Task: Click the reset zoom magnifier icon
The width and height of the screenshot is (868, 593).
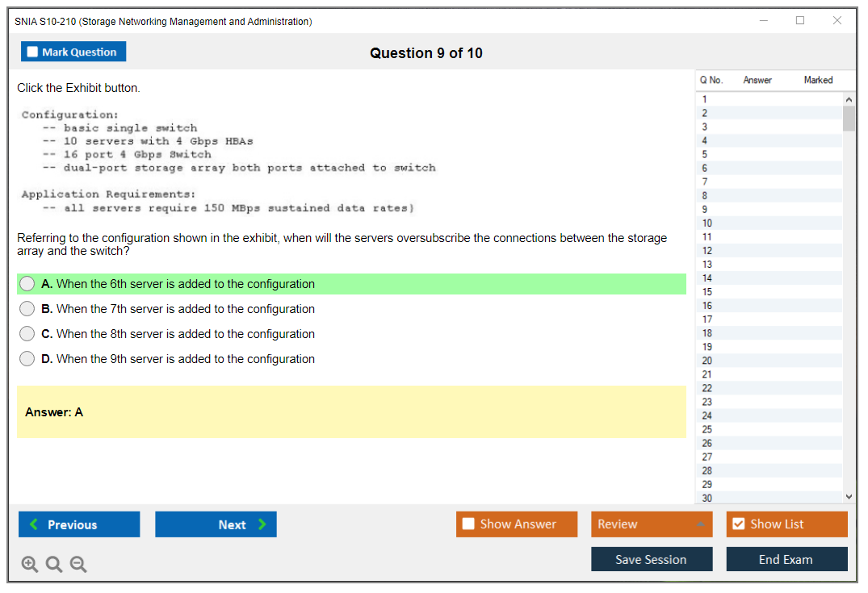Action: click(54, 565)
